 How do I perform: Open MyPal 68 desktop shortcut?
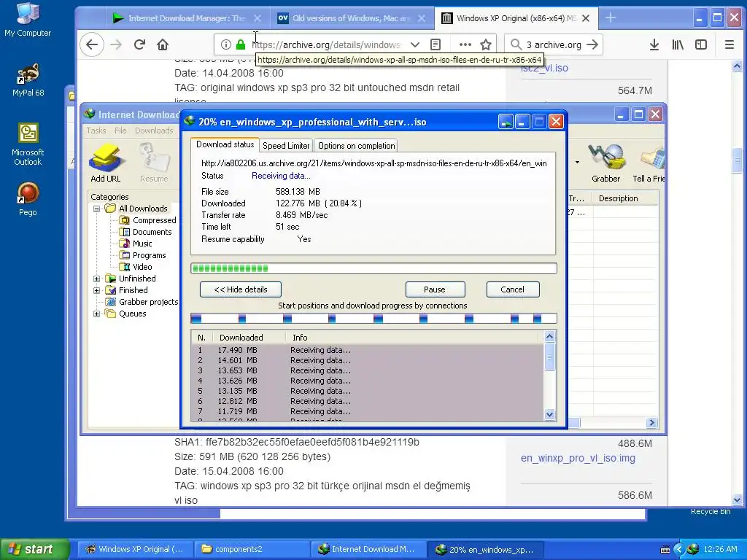pos(28,79)
